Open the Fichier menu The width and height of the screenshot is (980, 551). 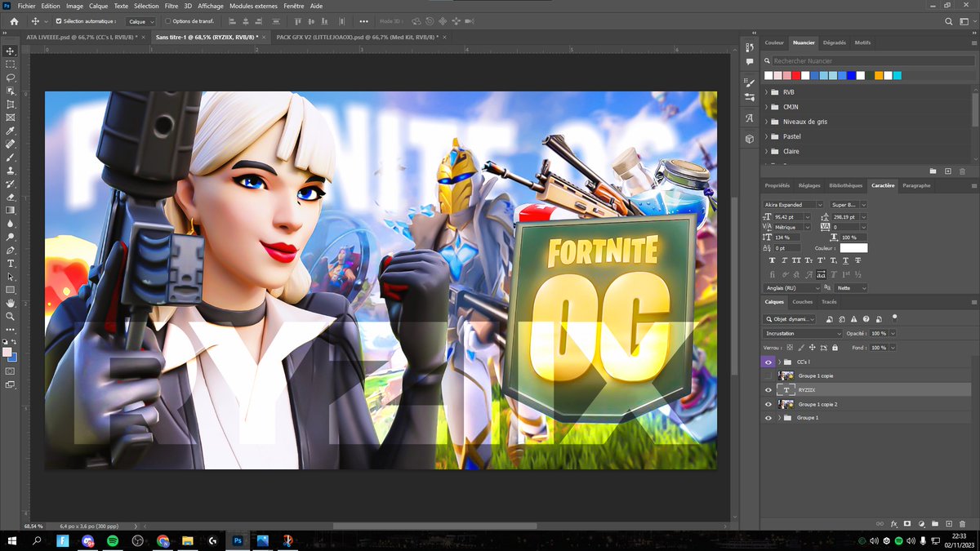[26, 6]
